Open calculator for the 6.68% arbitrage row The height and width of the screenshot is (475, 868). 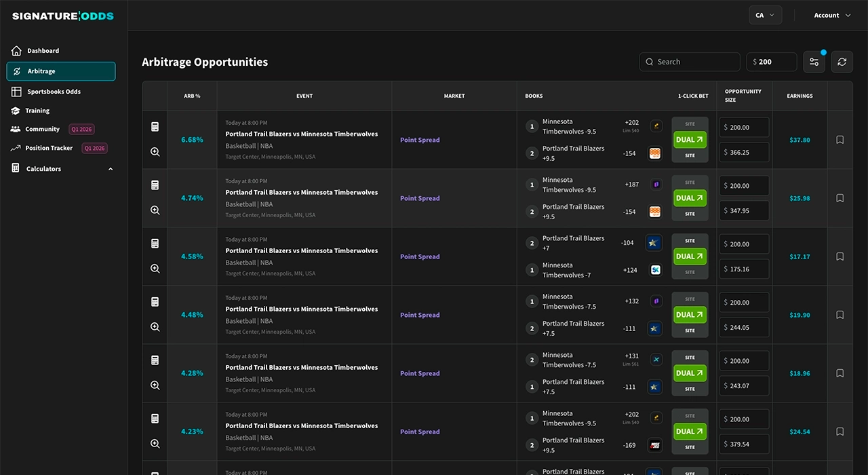[x=155, y=127]
